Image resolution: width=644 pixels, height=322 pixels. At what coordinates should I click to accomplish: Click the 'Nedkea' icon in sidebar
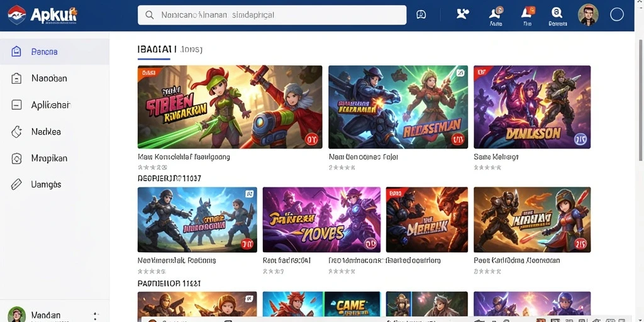16,132
